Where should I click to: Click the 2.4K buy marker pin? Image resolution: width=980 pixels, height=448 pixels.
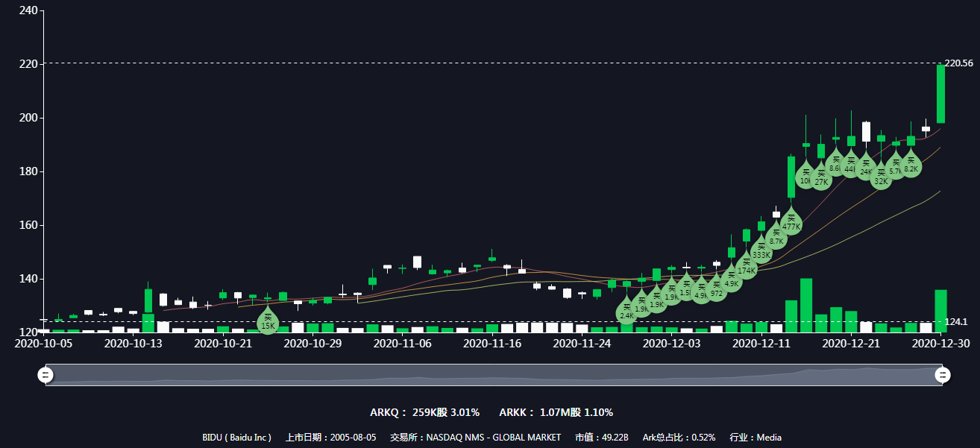(x=626, y=312)
